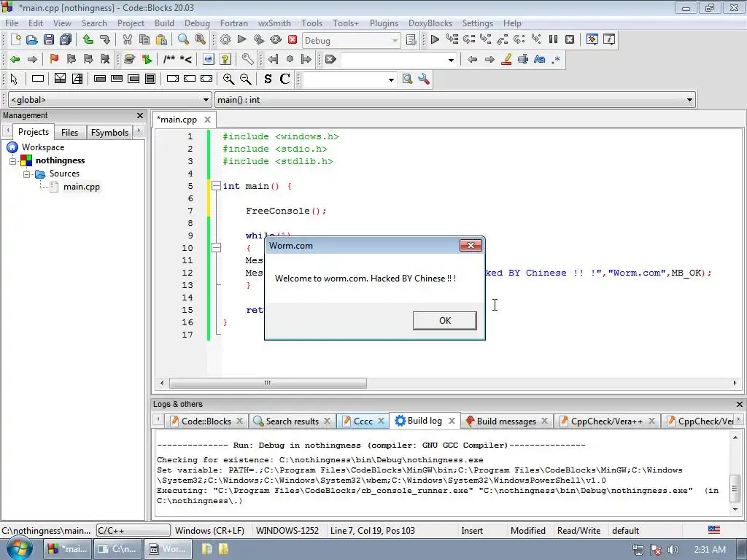Collapse the Sources folder node

coord(27,174)
